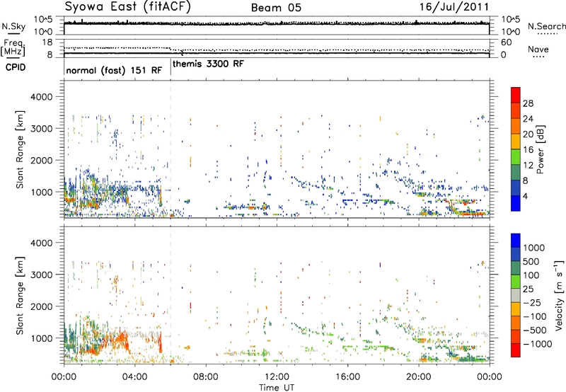Viewport: 566px width, 392px height.
Task: Click the '4000' tick on the power panel
Action: click(x=41, y=97)
